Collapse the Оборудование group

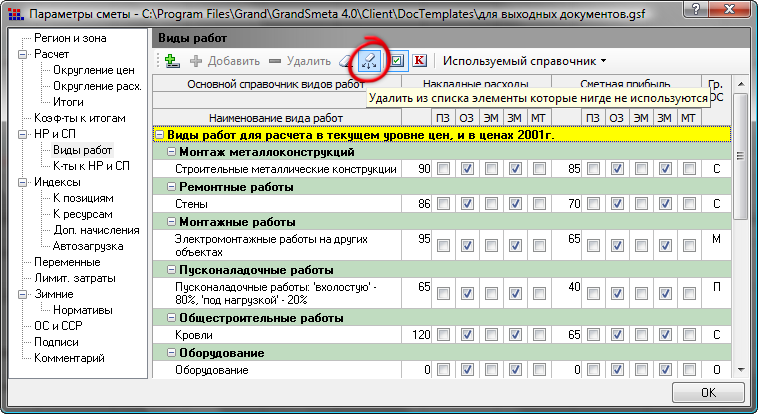point(171,353)
